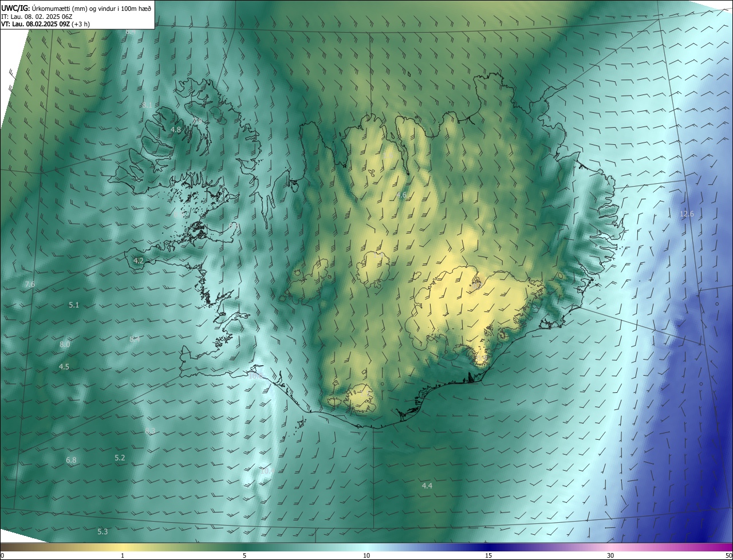This screenshot has height=560, width=733.
Task: Click the 8.1 value label
Action: pyautogui.click(x=147, y=105)
